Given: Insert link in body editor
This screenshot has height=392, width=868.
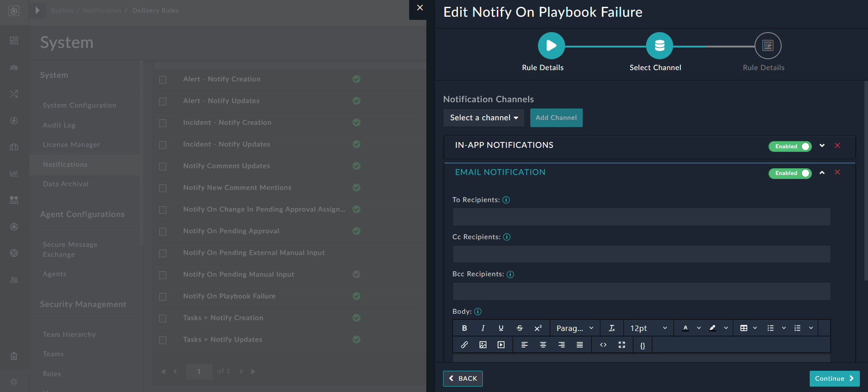Looking at the screenshot, I should point(464,345).
